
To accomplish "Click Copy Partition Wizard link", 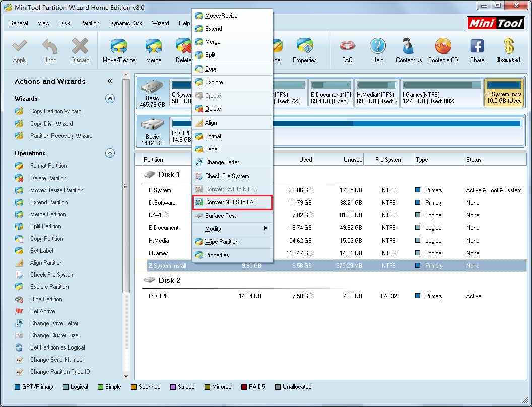I will pos(55,111).
